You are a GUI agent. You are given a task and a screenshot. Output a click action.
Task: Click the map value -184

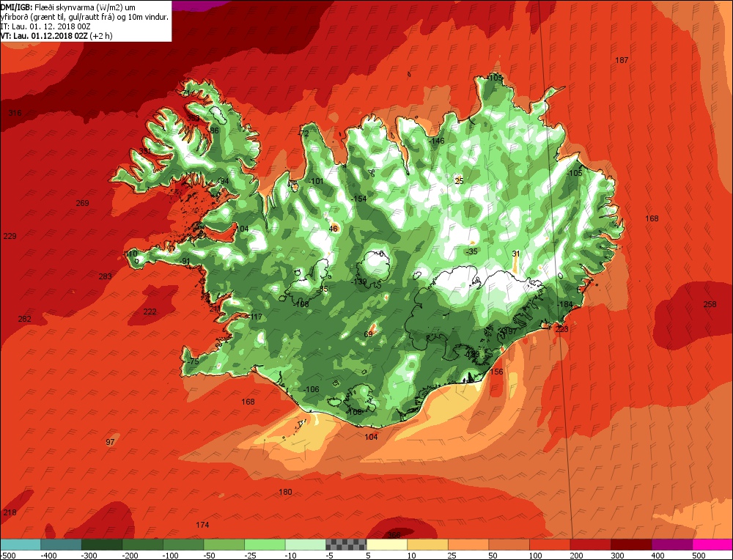pos(564,305)
